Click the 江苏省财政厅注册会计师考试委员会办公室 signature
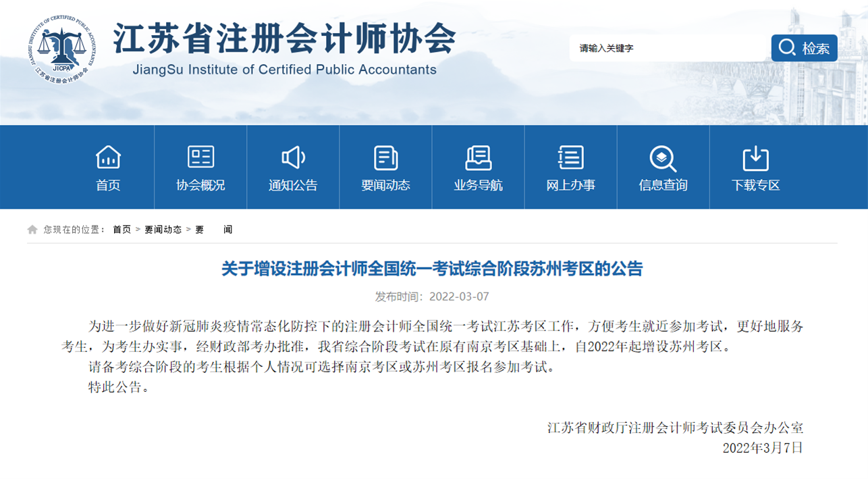868x479 pixels. pos(676,428)
